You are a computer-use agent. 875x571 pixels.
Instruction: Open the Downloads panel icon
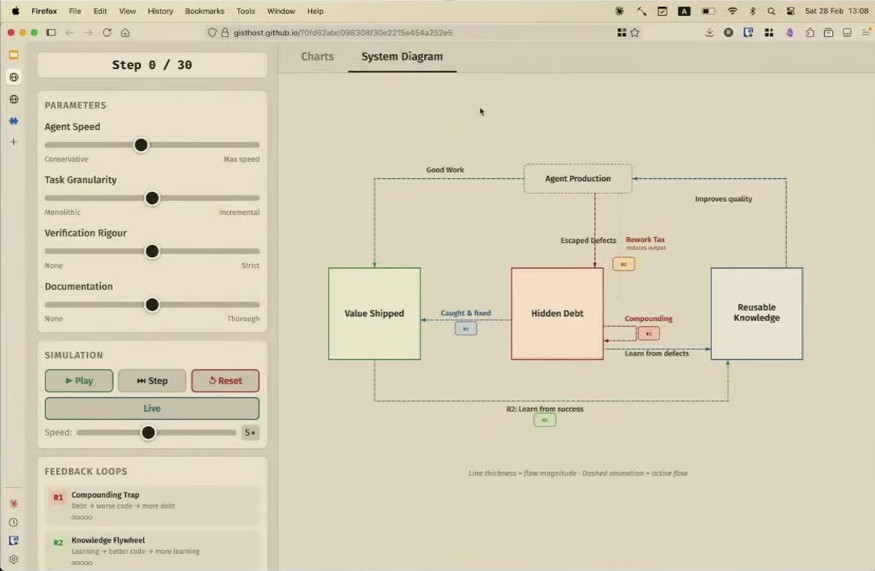(x=709, y=32)
